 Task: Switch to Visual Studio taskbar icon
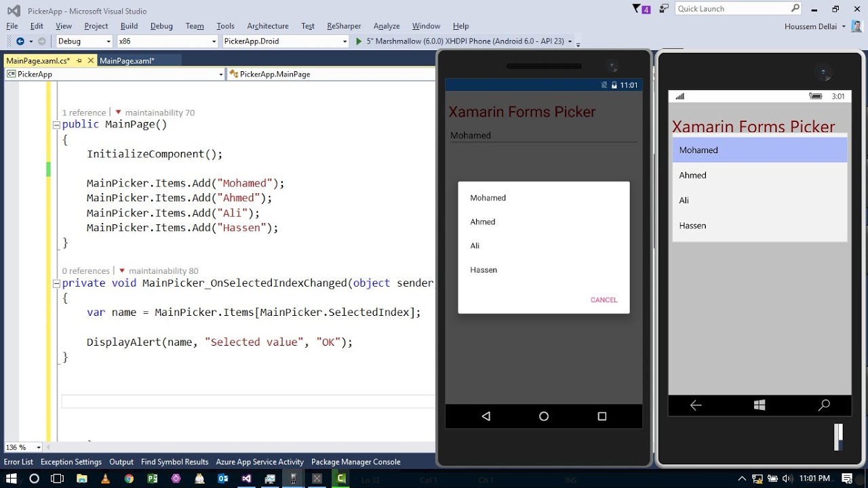(x=246, y=479)
